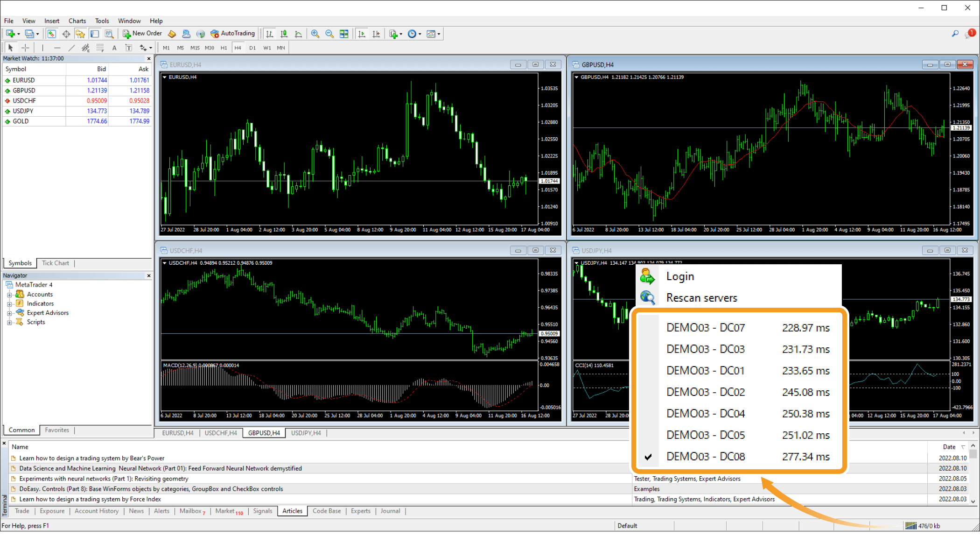Select the text tool (A)

coord(114,48)
